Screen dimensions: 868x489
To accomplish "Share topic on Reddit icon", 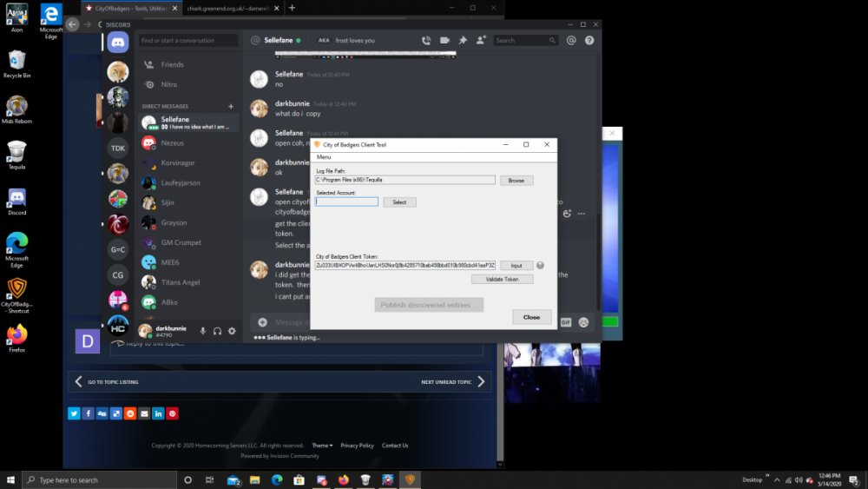I will tap(130, 413).
